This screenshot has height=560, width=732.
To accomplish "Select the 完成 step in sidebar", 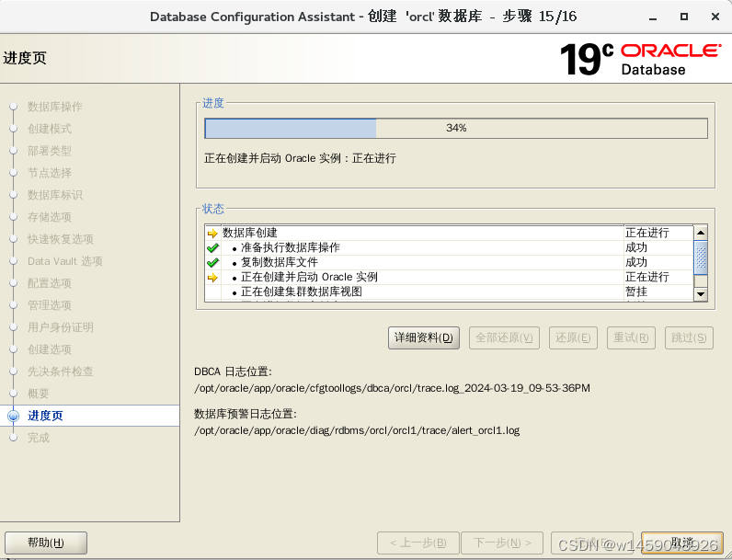I will 39,438.
